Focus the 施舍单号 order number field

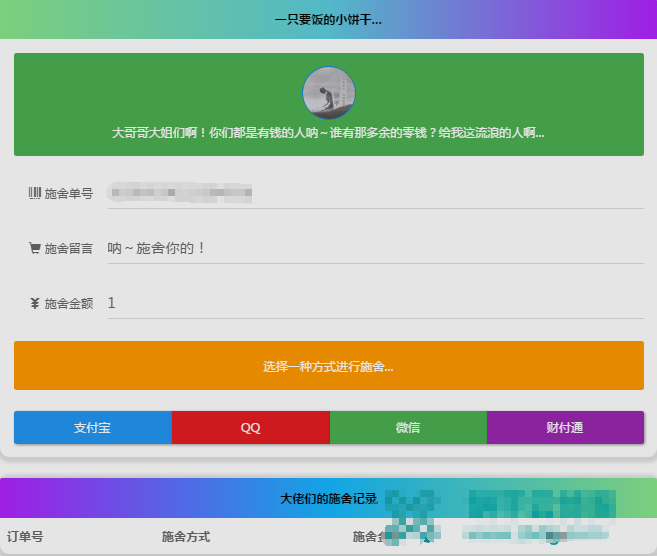point(375,193)
